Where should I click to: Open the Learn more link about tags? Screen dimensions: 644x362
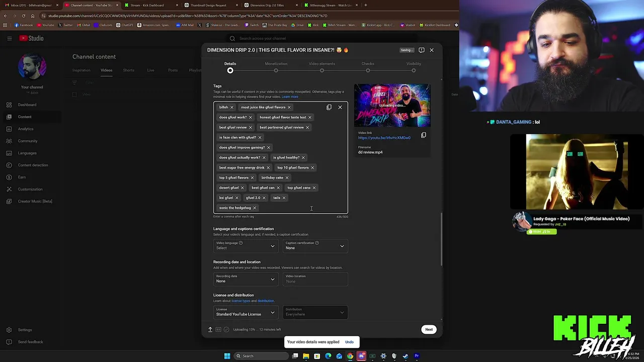[290, 97]
